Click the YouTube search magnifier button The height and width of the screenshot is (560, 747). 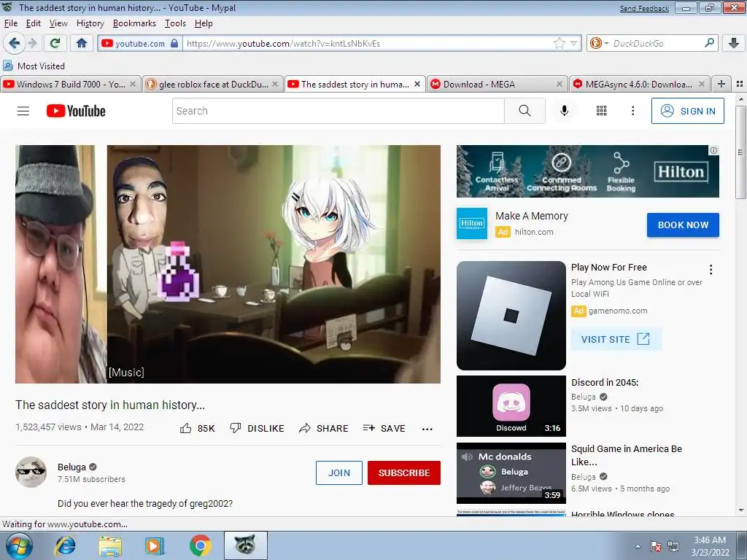[x=525, y=111]
